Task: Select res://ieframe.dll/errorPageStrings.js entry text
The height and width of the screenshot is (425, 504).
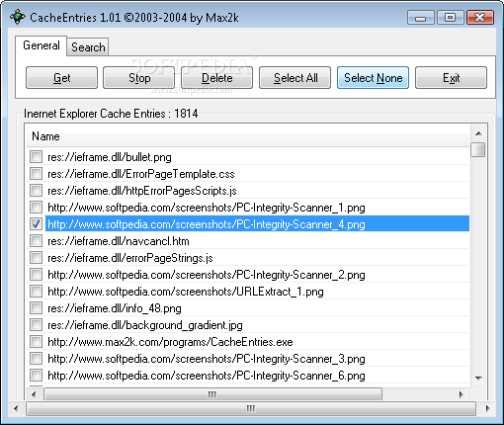Action: [x=130, y=258]
